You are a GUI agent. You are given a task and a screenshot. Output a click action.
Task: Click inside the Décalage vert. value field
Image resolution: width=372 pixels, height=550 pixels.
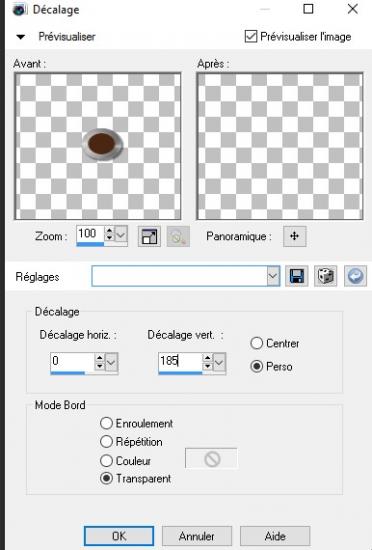tap(180, 361)
